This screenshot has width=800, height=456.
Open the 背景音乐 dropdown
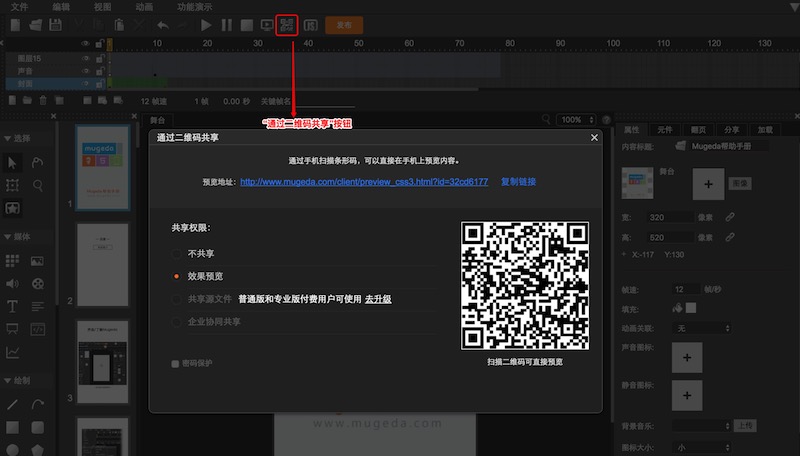click(703, 425)
